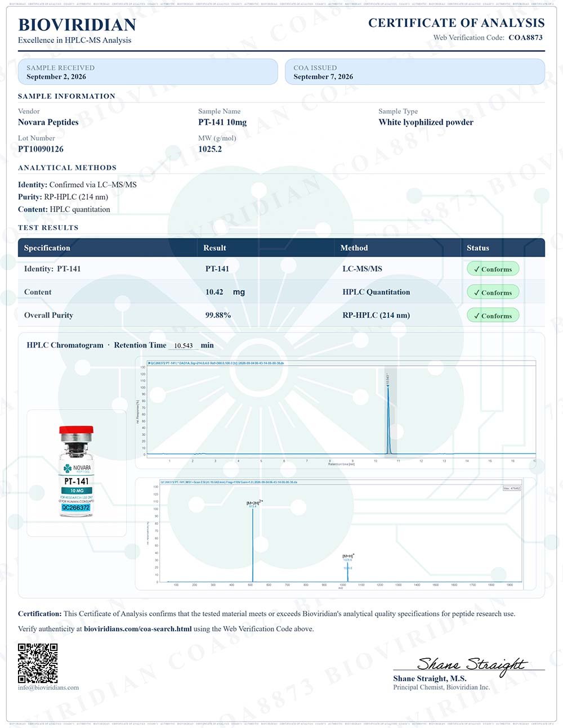Click the 'SAMPLE INFORMATION' section heading
This screenshot has width=563, height=728.
pyautogui.click(x=66, y=96)
